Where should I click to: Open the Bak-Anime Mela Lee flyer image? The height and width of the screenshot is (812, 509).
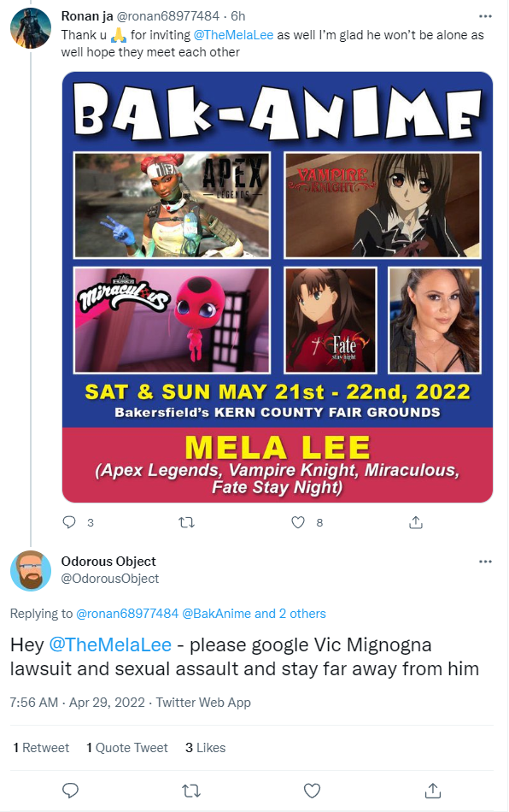[x=278, y=287]
